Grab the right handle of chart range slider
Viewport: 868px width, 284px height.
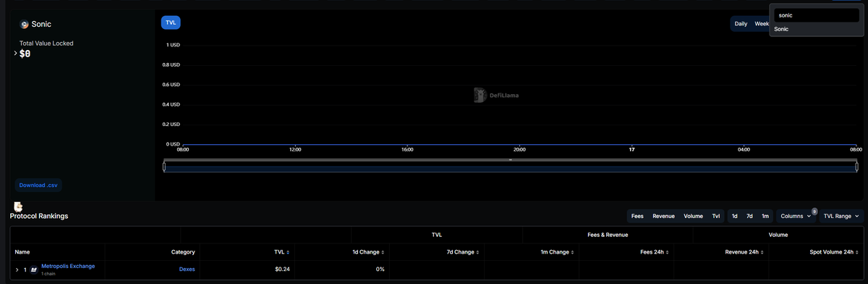click(856, 167)
